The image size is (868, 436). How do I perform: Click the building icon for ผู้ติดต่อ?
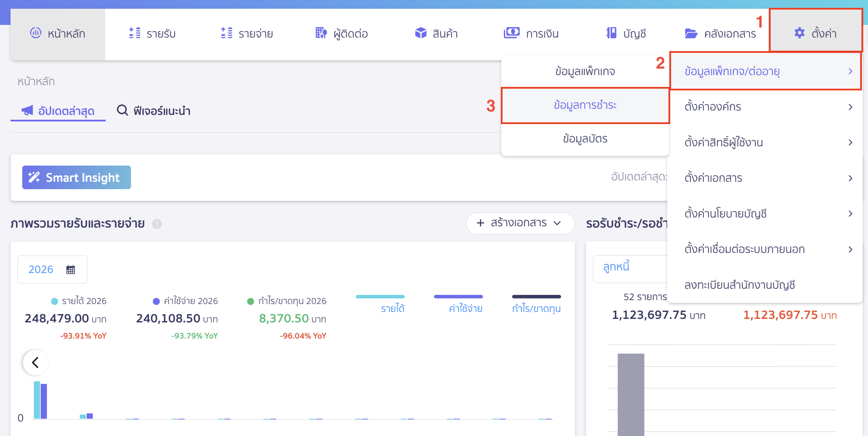321,33
